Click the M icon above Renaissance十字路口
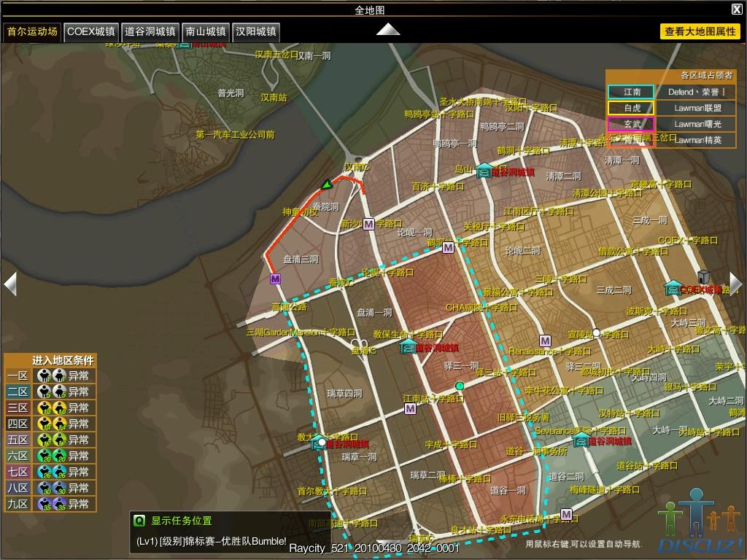This screenshot has height=560, width=747. pyautogui.click(x=545, y=341)
